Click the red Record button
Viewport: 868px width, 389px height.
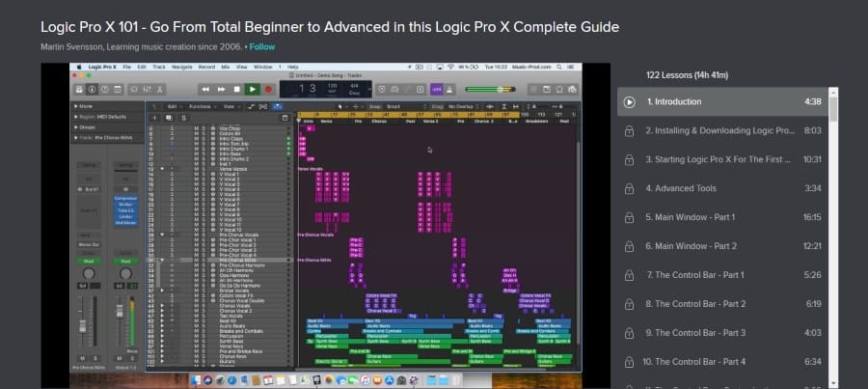[268, 89]
